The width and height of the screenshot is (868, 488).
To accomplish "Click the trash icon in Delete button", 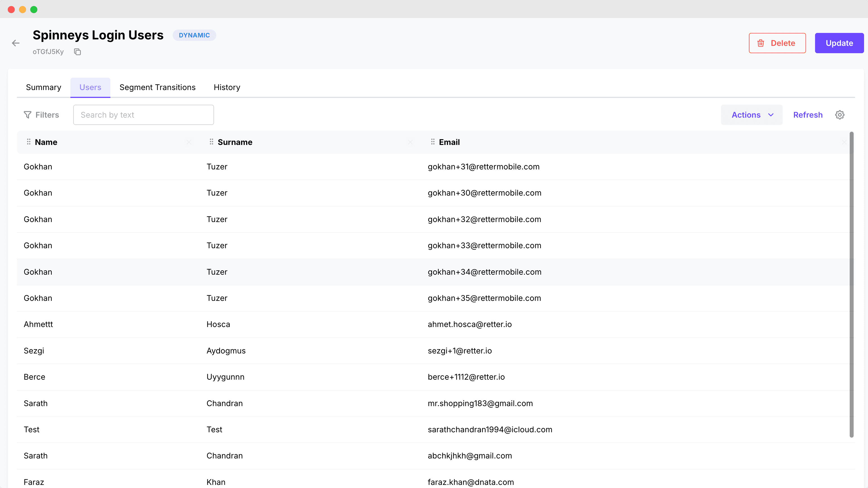I will pyautogui.click(x=760, y=43).
